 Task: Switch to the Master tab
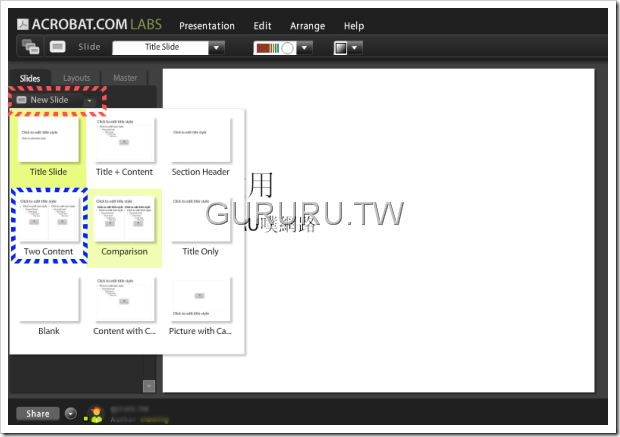(x=125, y=78)
